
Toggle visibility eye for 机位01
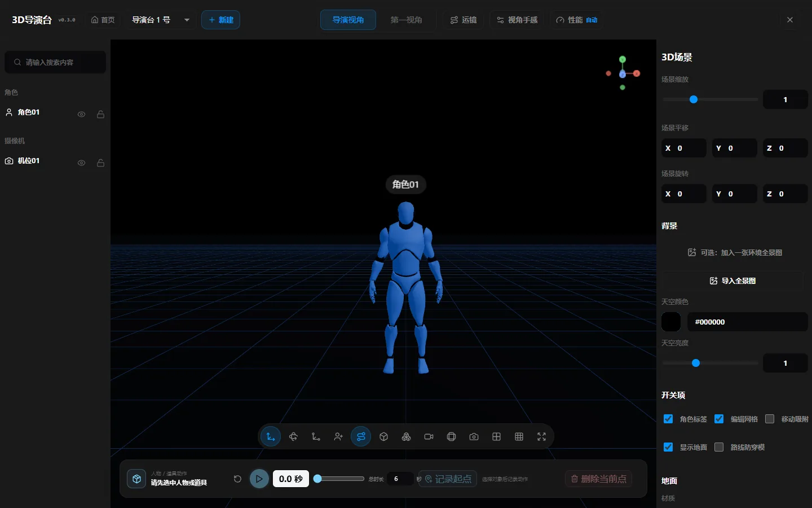coord(81,163)
